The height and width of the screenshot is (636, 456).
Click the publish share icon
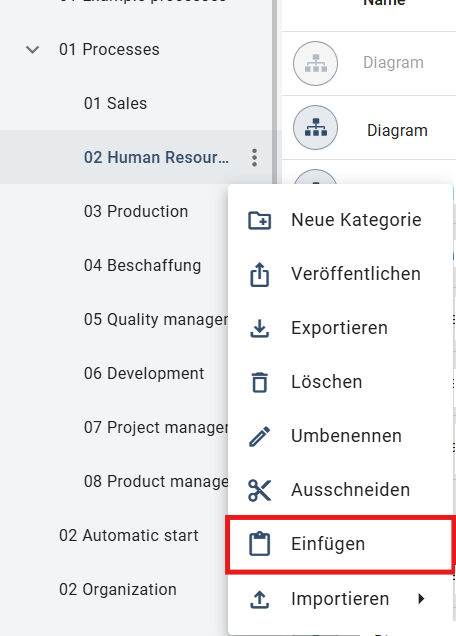[x=260, y=274]
